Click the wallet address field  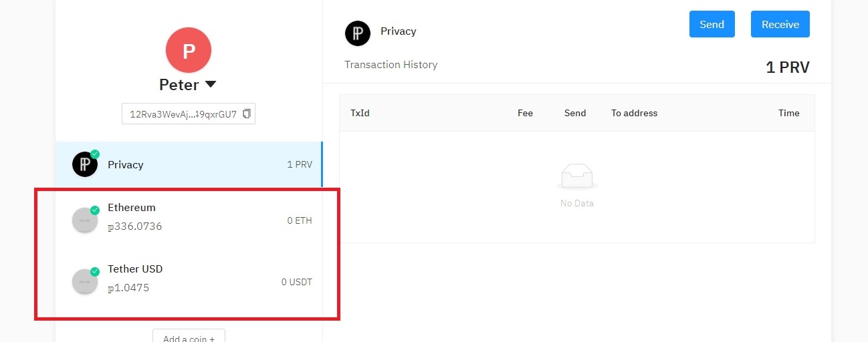point(189,114)
